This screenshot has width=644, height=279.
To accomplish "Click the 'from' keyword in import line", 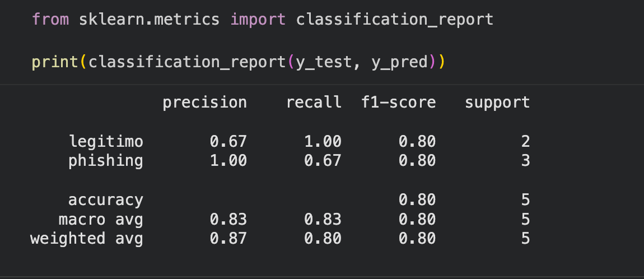I will click(x=50, y=19).
